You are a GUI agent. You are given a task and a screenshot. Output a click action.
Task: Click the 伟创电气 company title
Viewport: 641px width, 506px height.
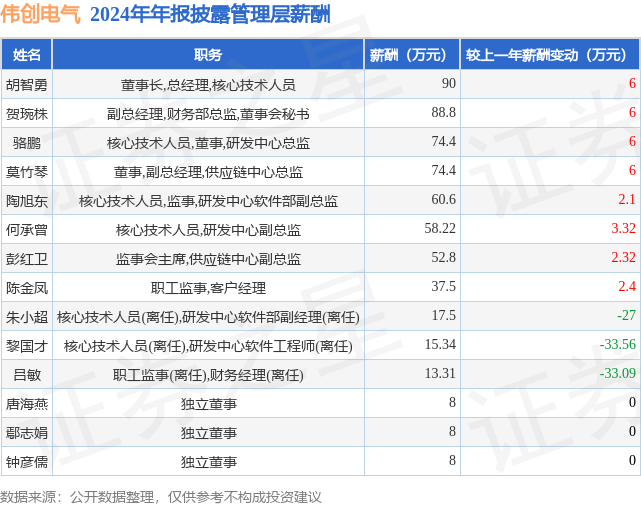pyautogui.click(x=41, y=14)
